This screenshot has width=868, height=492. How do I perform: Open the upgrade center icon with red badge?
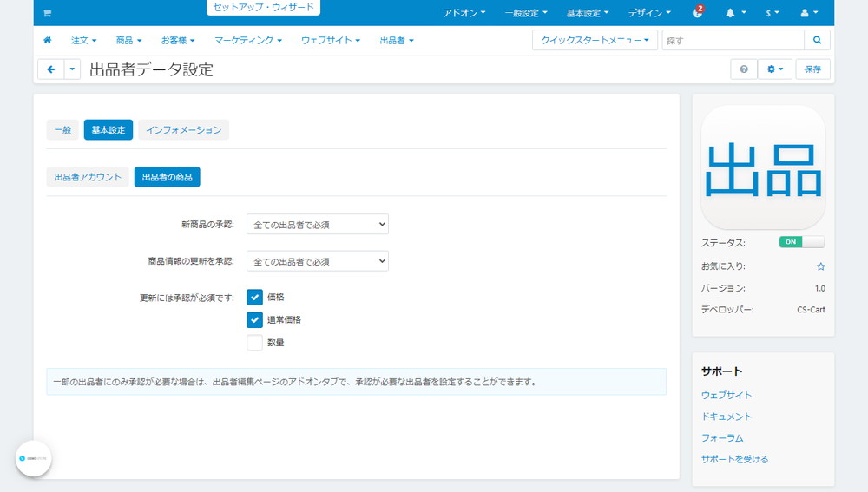pyautogui.click(x=698, y=12)
